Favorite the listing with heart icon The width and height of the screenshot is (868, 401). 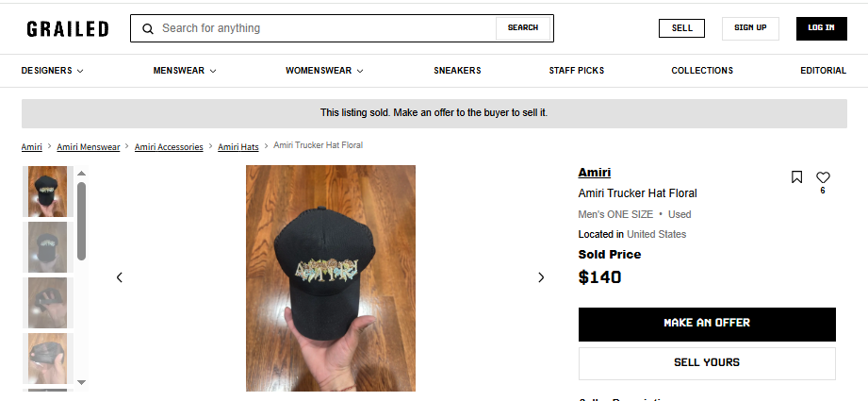pyautogui.click(x=823, y=177)
